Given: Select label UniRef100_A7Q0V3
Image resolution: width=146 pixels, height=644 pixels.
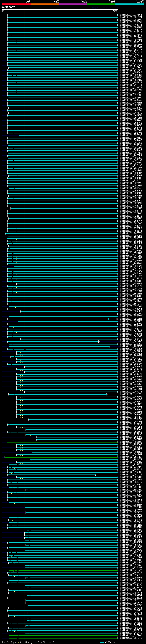Looking at the screenshot, I should pyautogui.click(x=131, y=316).
